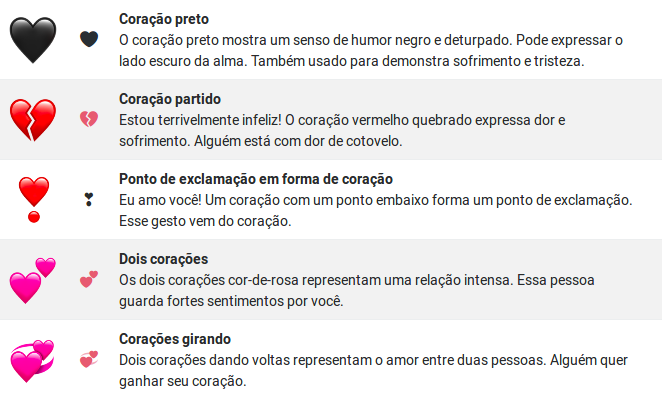
Task: Select the small two hearts emoji
Action: [89, 280]
